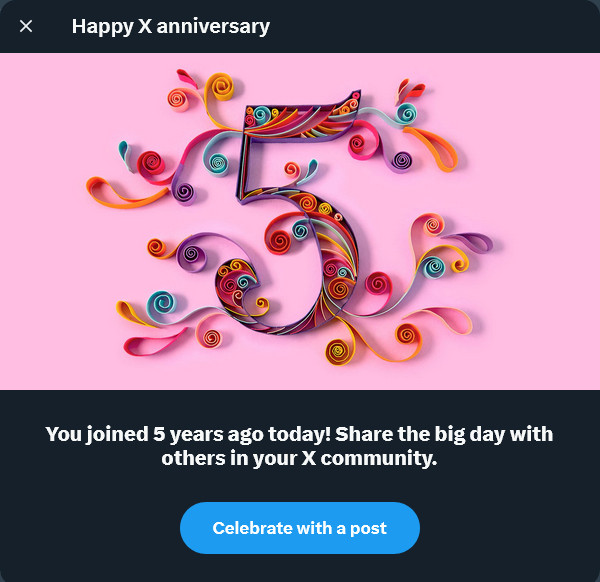Click the Celebrate with a post button
This screenshot has width=600, height=582.
pyautogui.click(x=300, y=528)
